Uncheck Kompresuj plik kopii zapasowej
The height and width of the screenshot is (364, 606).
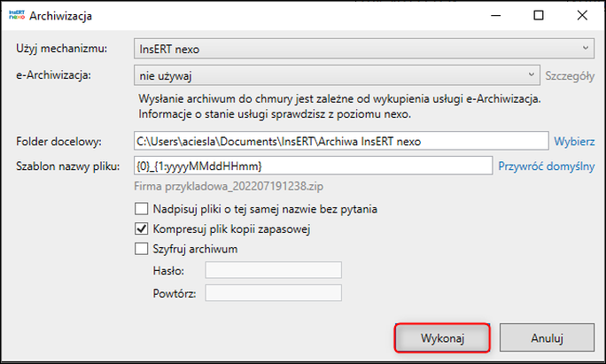pos(141,229)
